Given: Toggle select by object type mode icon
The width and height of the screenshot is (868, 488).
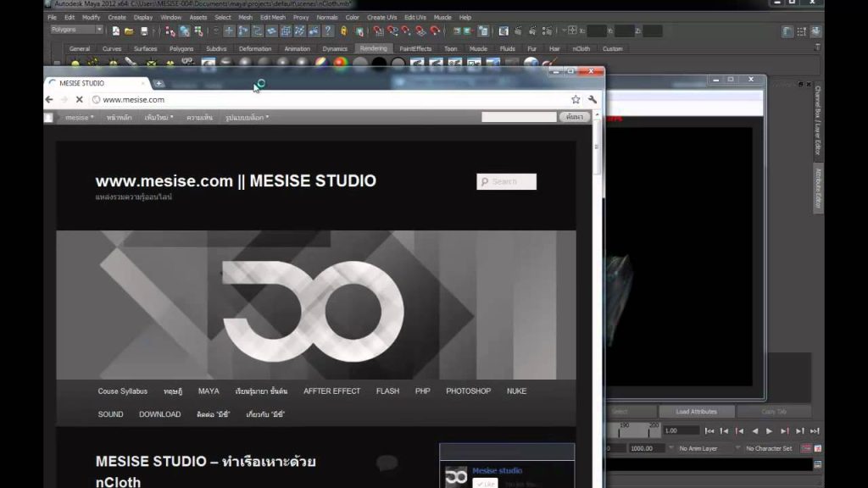Looking at the screenshot, I should [x=184, y=31].
